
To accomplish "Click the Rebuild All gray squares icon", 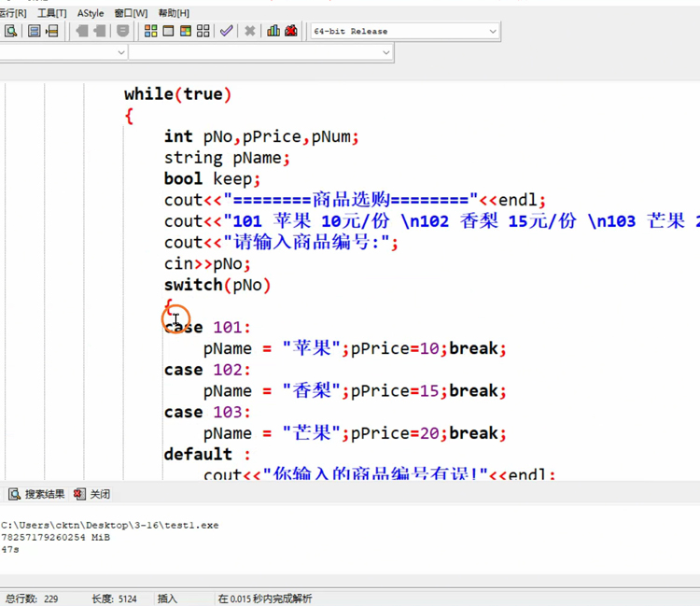I will coord(203,31).
